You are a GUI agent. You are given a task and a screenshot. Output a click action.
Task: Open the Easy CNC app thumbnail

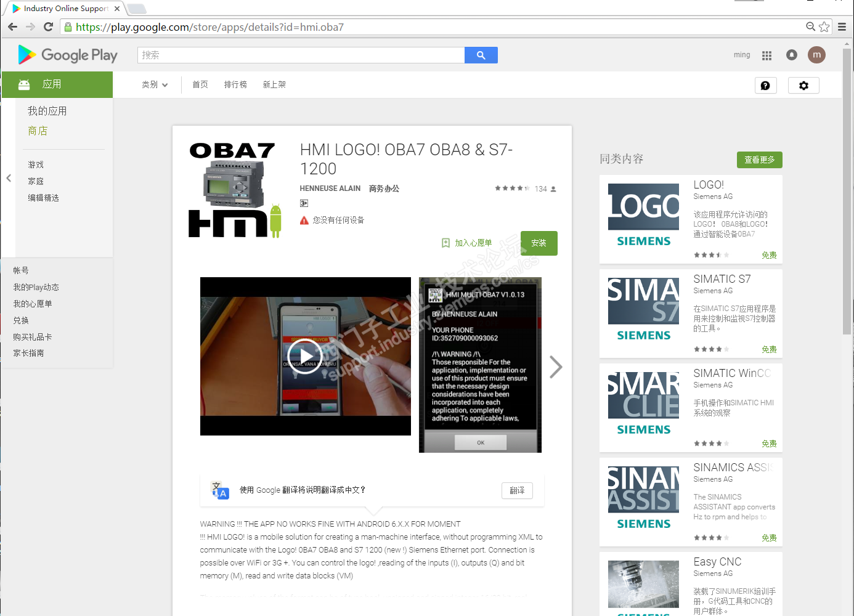click(x=643, y=588)
